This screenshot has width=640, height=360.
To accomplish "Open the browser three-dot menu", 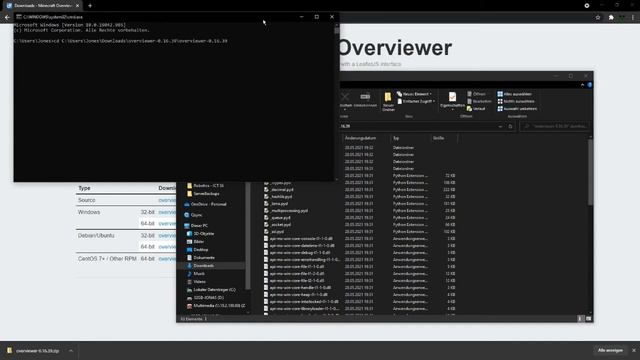I will [633, 17].
